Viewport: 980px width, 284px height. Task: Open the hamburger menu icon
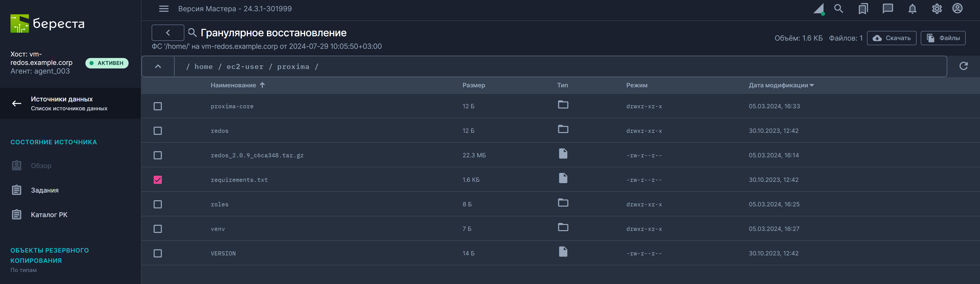click(x=164, y=9)
